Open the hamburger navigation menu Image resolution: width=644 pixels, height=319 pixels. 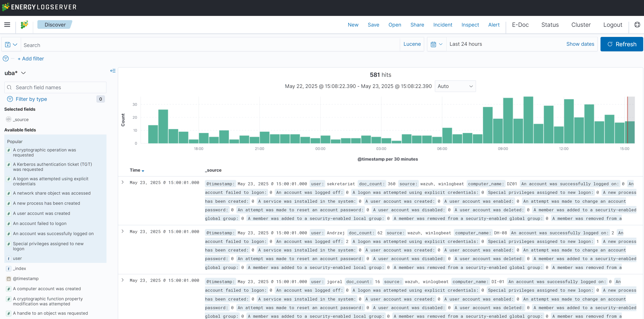coord(7,25)
